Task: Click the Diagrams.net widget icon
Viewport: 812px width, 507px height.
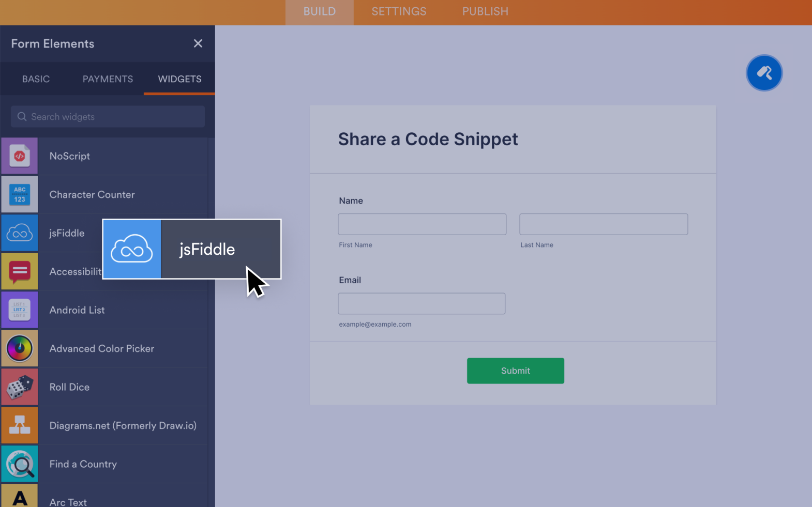Action: point(20,425)
